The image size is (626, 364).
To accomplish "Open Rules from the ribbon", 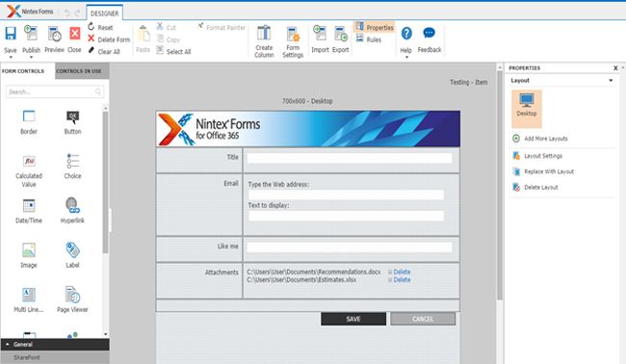I will (369, 39).
